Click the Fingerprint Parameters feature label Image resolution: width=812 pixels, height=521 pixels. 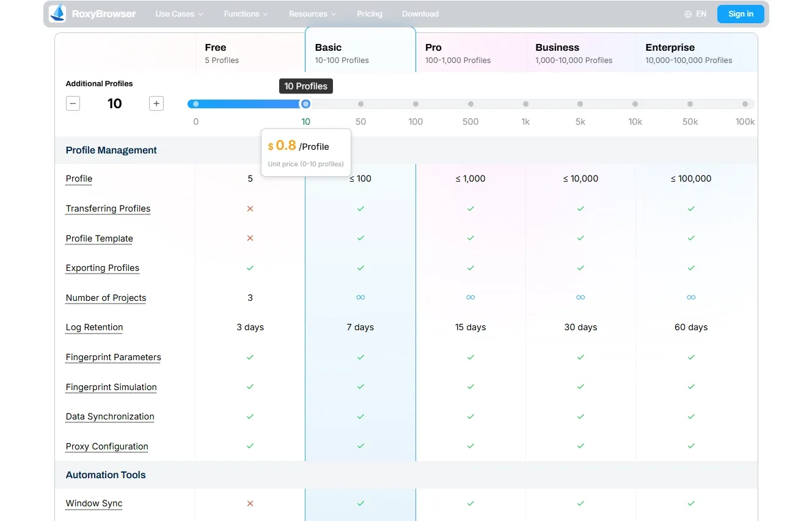click(x=114, y=357)
